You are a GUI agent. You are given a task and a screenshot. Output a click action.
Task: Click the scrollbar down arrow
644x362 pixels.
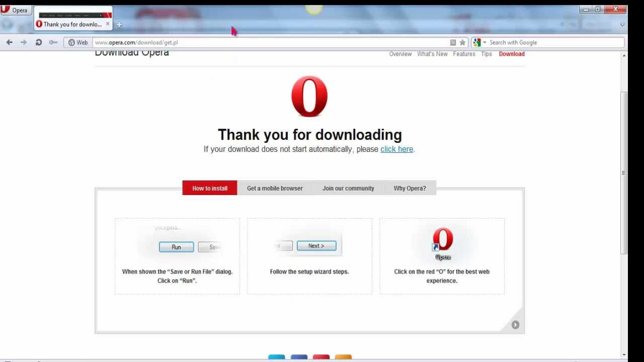(x=624, y=354)
